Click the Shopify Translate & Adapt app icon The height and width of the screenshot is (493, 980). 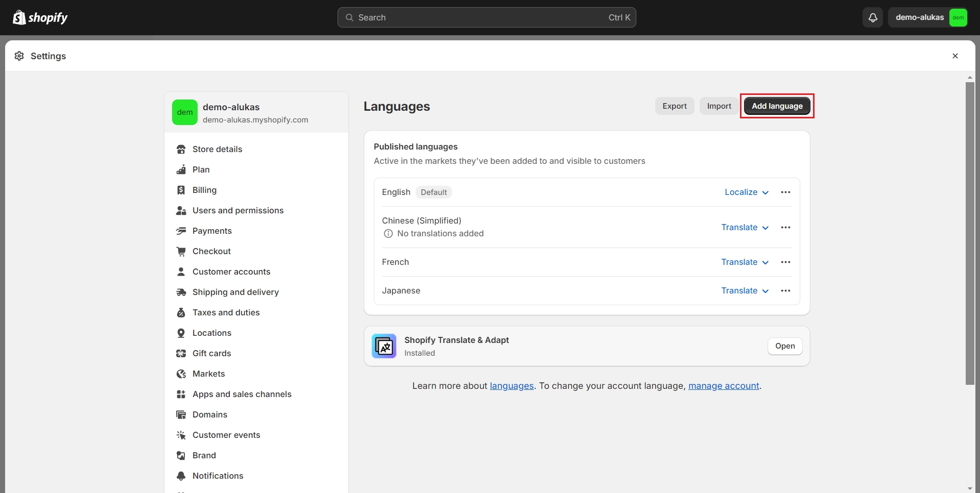(x=384, y=346)
